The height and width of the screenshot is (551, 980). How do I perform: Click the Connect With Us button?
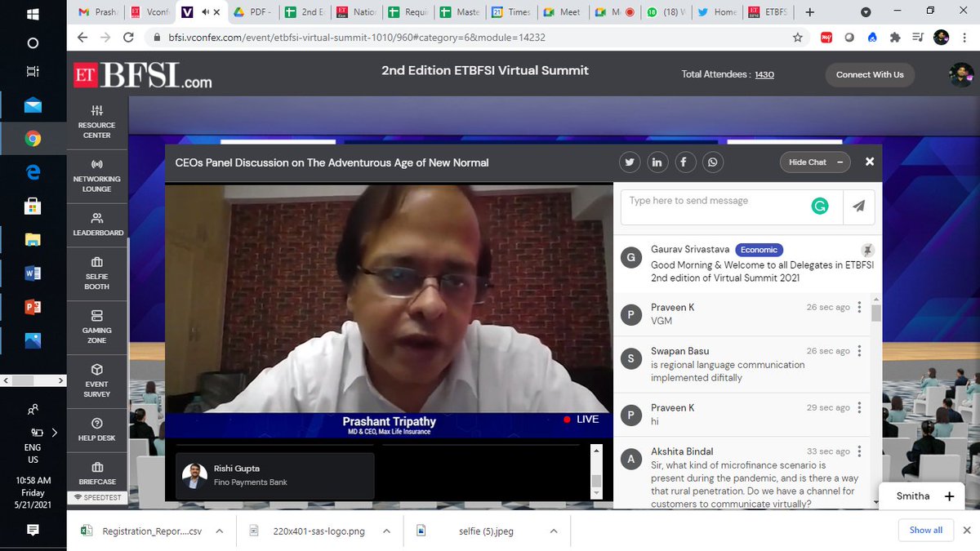point(870,74)
